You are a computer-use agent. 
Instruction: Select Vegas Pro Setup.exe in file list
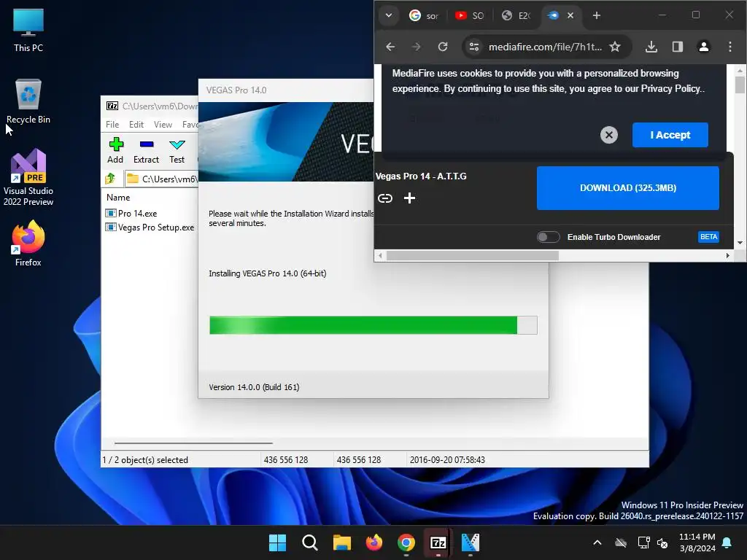pos(150,227)
